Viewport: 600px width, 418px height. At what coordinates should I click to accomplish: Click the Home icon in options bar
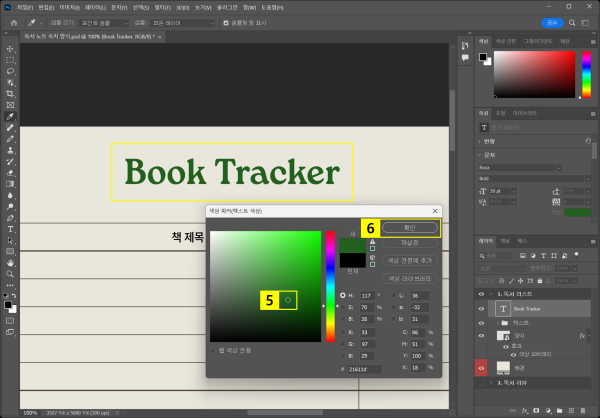pyautogui.click(x=14, y=22)
